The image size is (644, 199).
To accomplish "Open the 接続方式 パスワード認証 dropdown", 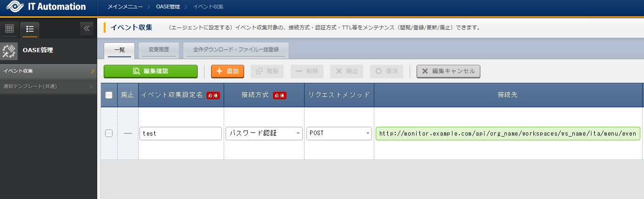I will [x=264, y=133].
